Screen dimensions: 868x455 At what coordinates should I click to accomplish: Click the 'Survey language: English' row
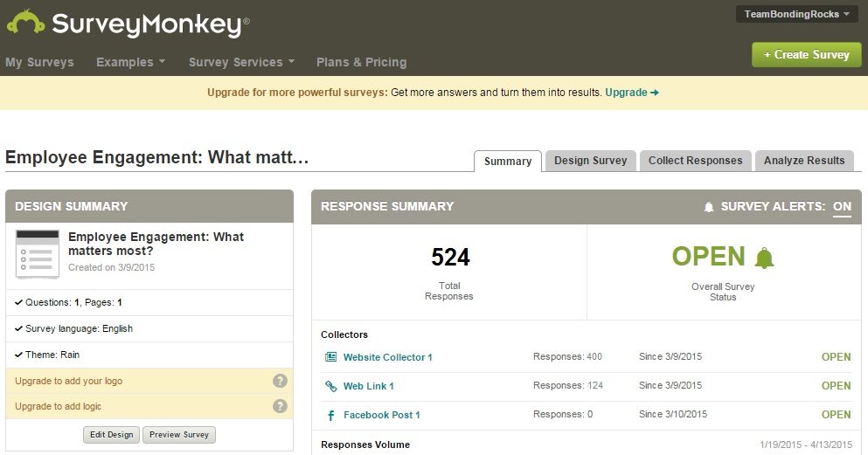pos(149,328)
